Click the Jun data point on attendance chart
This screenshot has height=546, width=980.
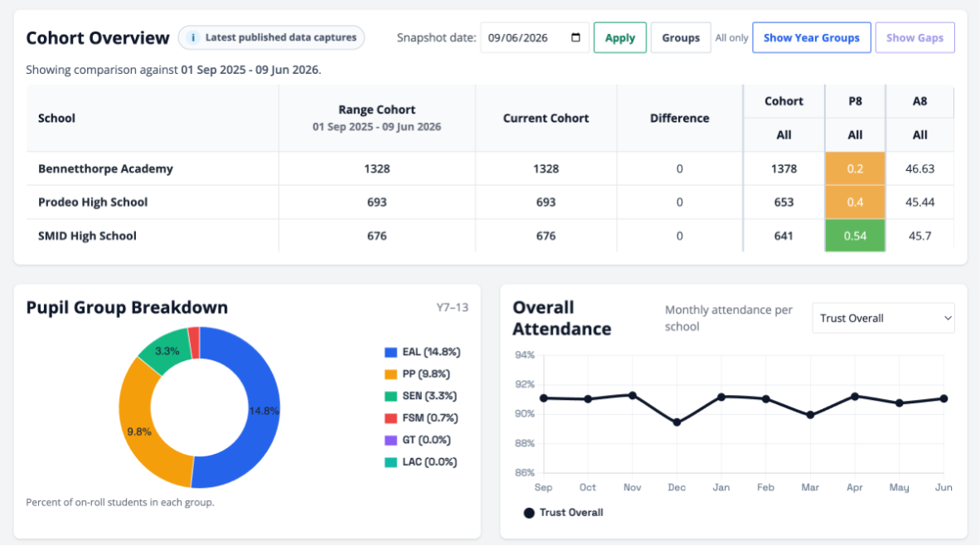tap(944, 398)
